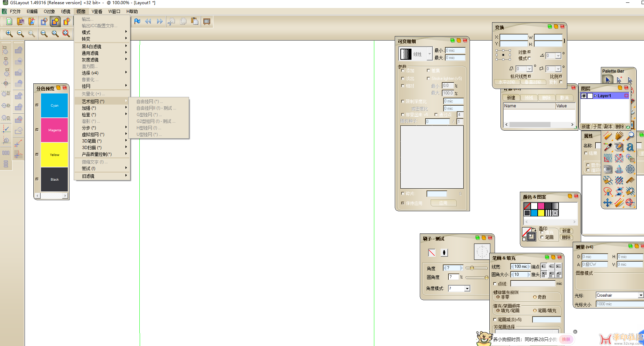644x346 pixels.
Task: Click the 新建 button in Layers panel
Action: tap(586, 126)
